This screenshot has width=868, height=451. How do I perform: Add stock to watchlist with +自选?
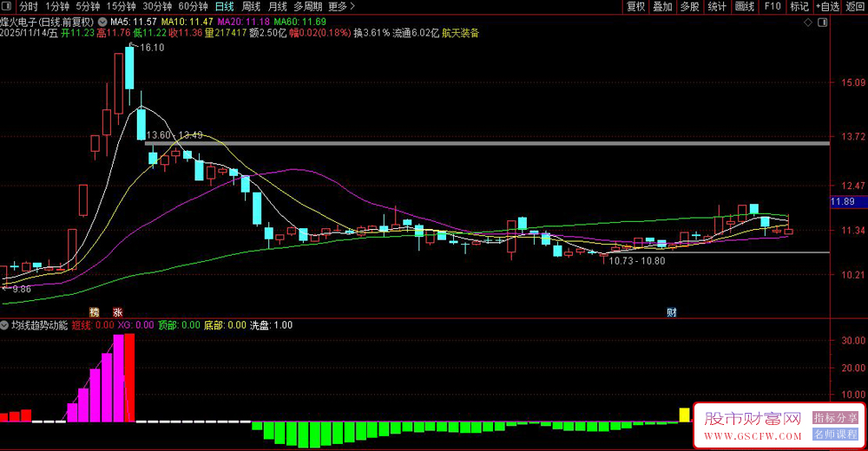pyautogui.click(x=827, y=6)
